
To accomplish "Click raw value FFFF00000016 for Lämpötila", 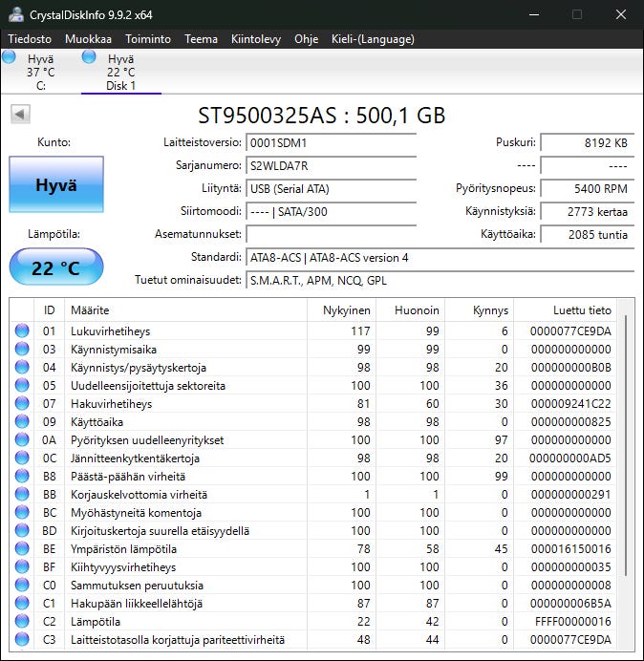I will click(572, 622).
